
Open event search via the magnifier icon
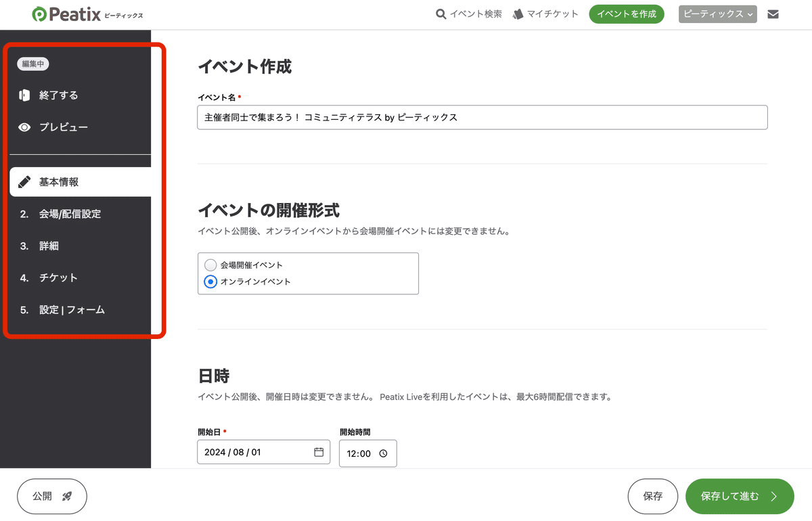(441, 14)
